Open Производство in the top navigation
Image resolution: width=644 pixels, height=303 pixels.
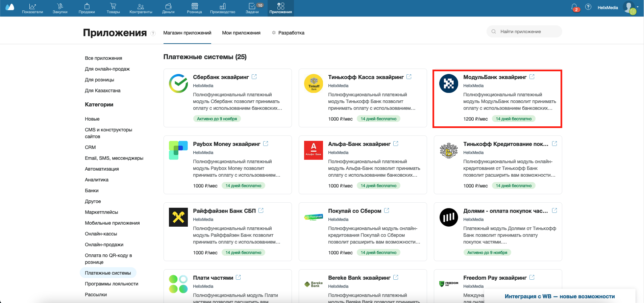tap(223, 8)
